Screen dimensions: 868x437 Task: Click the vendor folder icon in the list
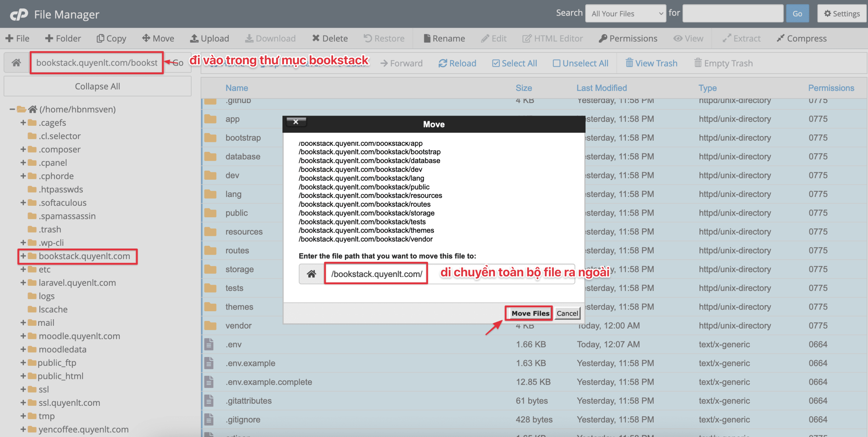(210, 325)
